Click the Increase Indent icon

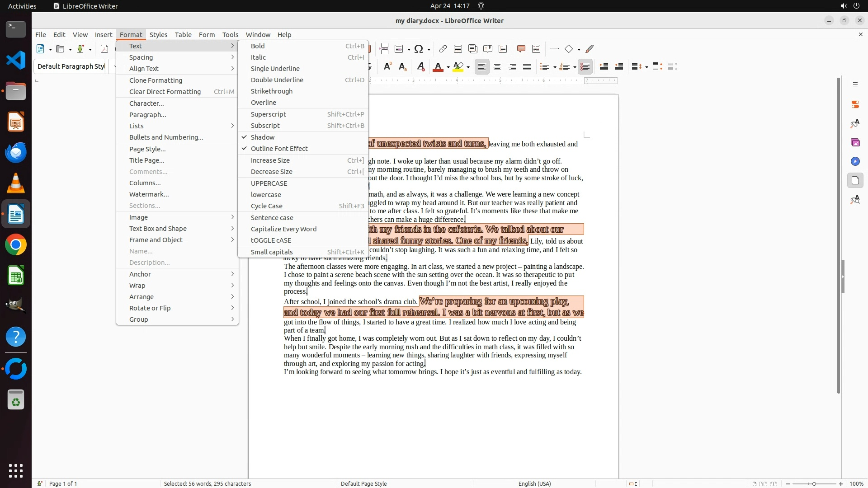click(x=604, y=67)
